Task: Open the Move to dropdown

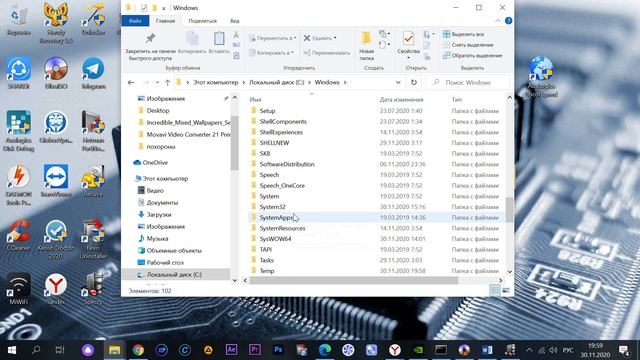Action: point(273,38)
